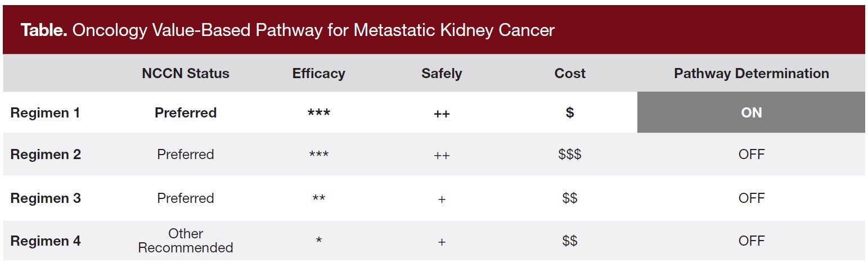Click the highlighted ON pathway cell
The width and height of the screenshot is (868, 267).
pyautogui.click(x=751, y=112)
